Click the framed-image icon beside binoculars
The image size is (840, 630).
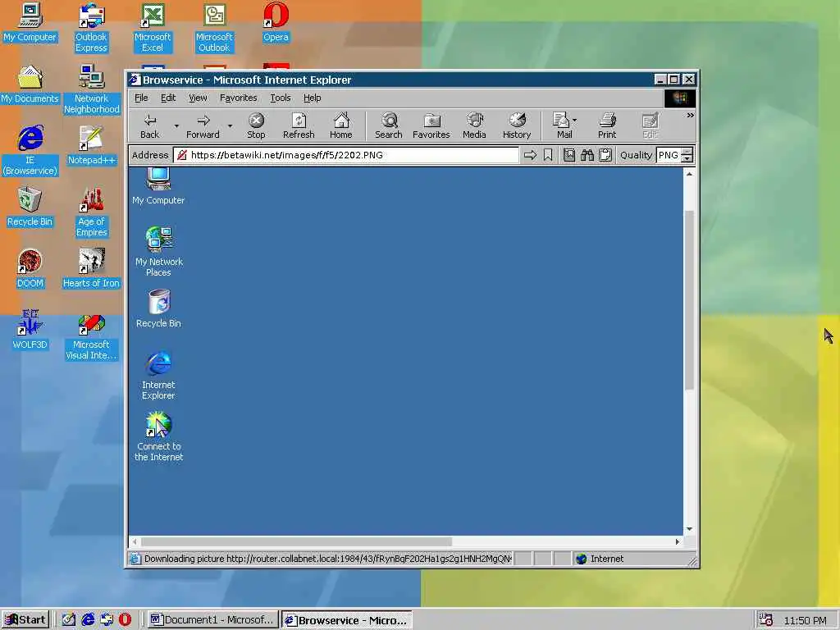point(569,155)
